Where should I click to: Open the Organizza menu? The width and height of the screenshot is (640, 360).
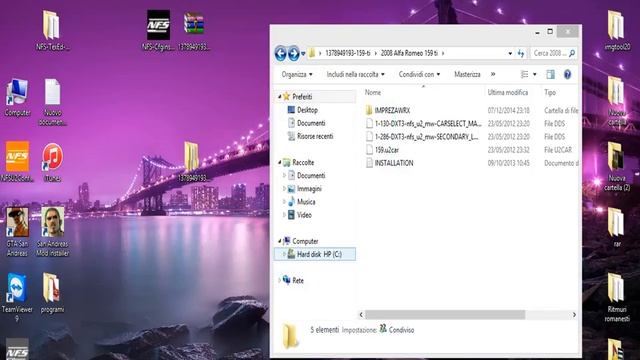[297, 74]
